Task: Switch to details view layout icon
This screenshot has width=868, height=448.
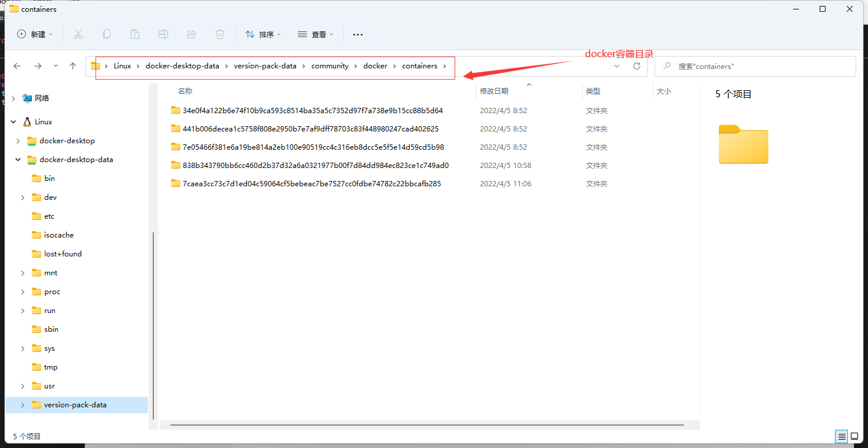Action: pyautogui.click(x=841, y=437)
